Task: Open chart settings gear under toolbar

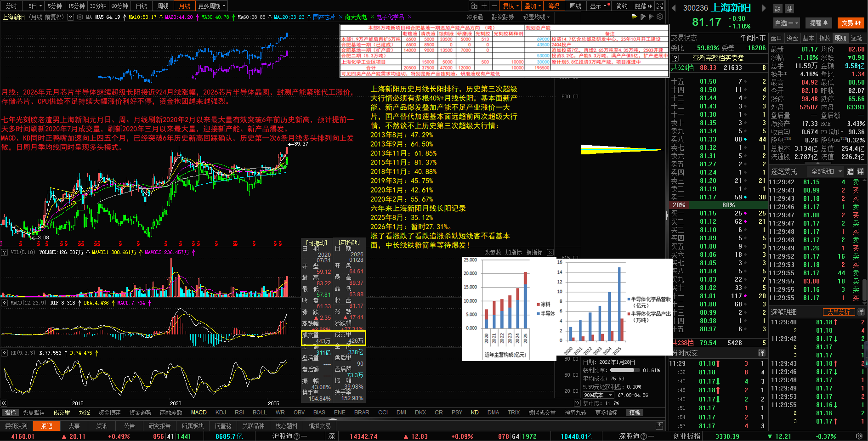Action: [660, 17]
